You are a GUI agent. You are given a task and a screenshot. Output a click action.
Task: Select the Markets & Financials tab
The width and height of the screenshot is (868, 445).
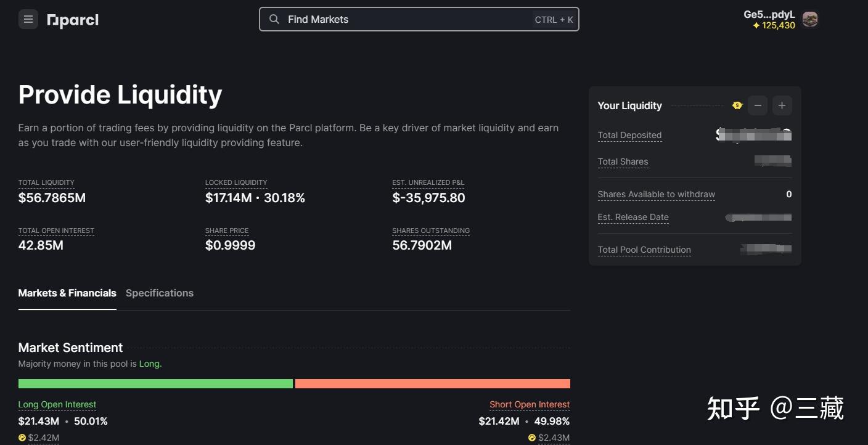coord(67,293)
